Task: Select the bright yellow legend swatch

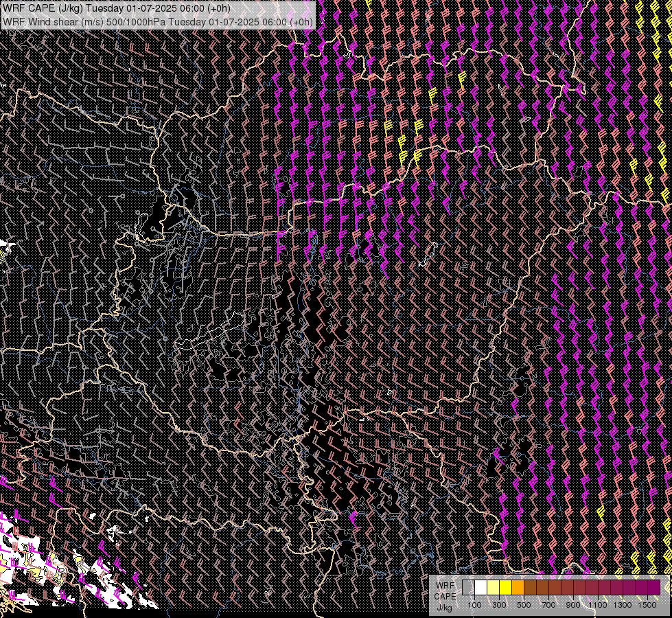Action: pos(506,588)
